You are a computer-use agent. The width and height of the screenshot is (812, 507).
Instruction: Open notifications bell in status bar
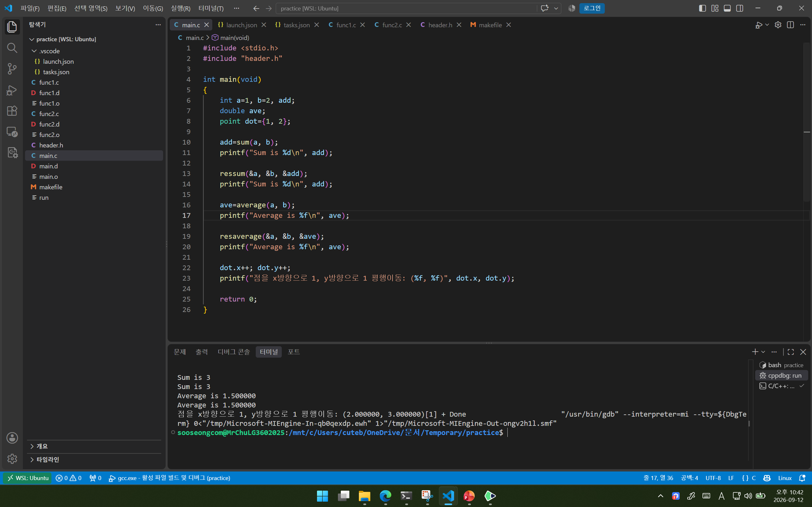pos(802,478)
